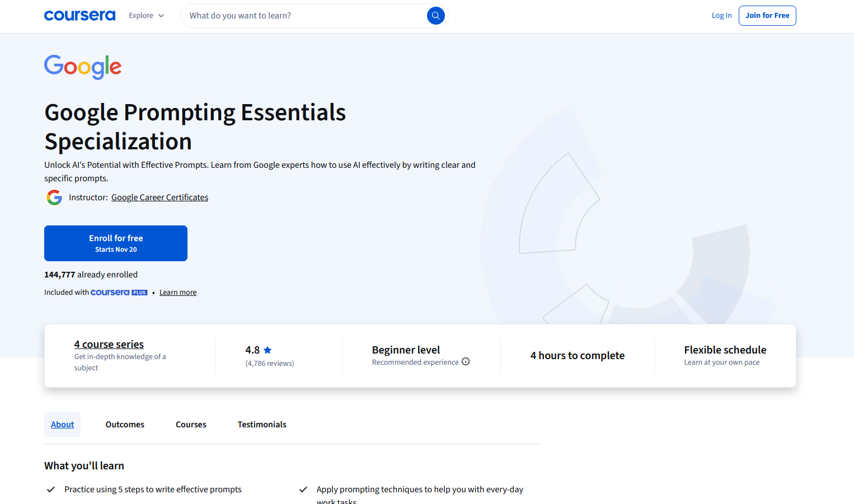The height and width of the screenshot is (504, 854).
Task: Click the '(4,786 reviews)' text
Action: (x=270, y=364)
